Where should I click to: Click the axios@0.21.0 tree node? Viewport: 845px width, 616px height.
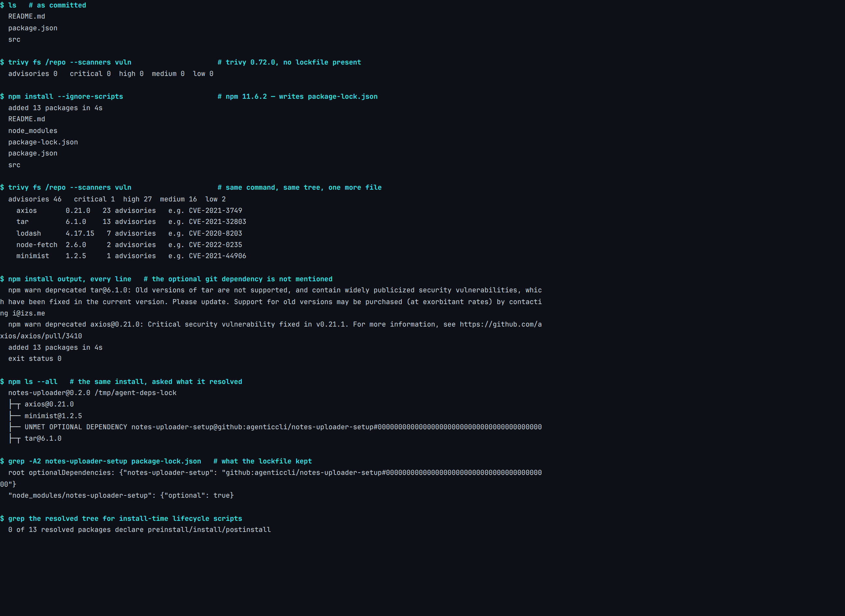pyautogui.click(x=49, y=404)
